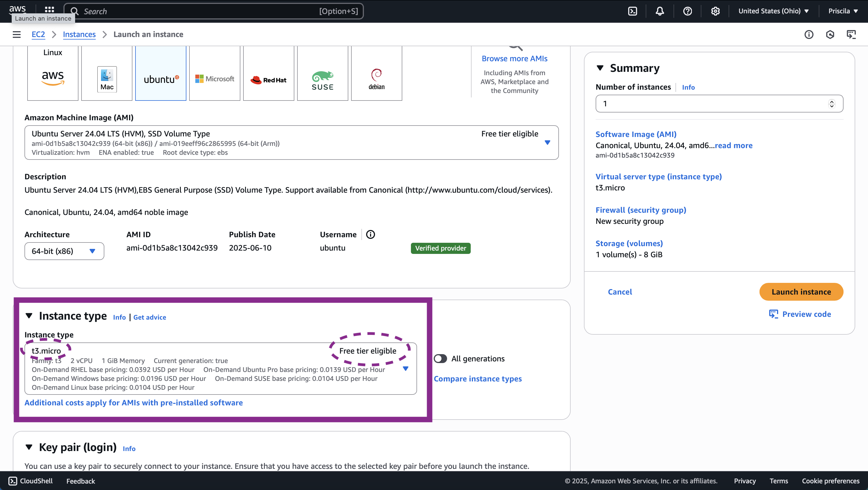The height and width of the screenshot is (490, 868).
Task: Open the Compare instance types link
Action: click(477, 379)
